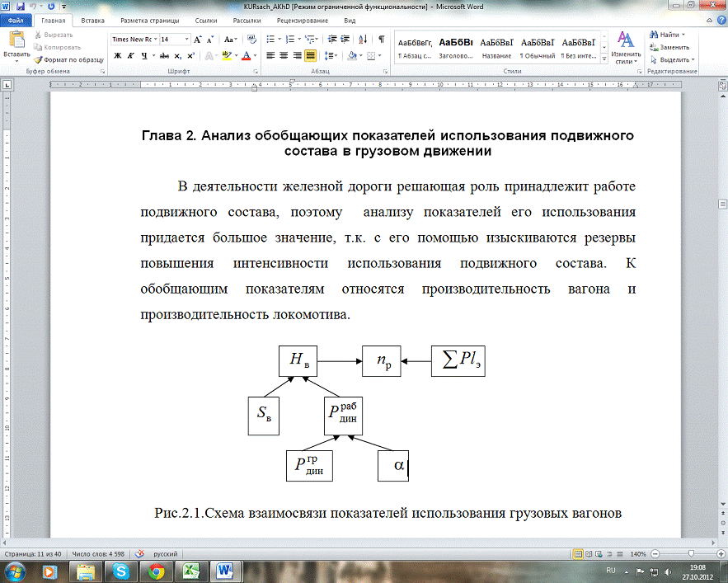Click the volume speaker icon in system tray

click(668, 571)
